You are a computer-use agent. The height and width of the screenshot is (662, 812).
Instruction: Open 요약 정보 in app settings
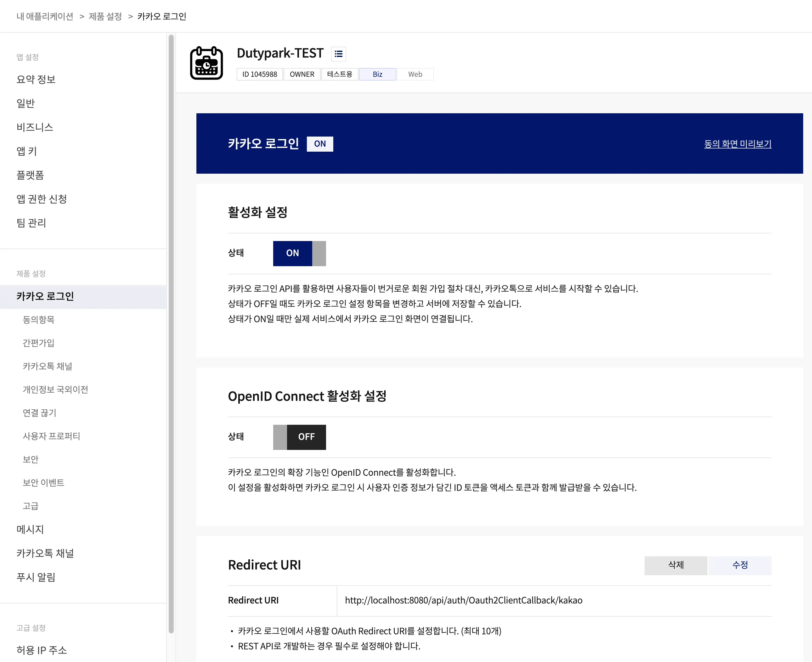pos(36,79)
